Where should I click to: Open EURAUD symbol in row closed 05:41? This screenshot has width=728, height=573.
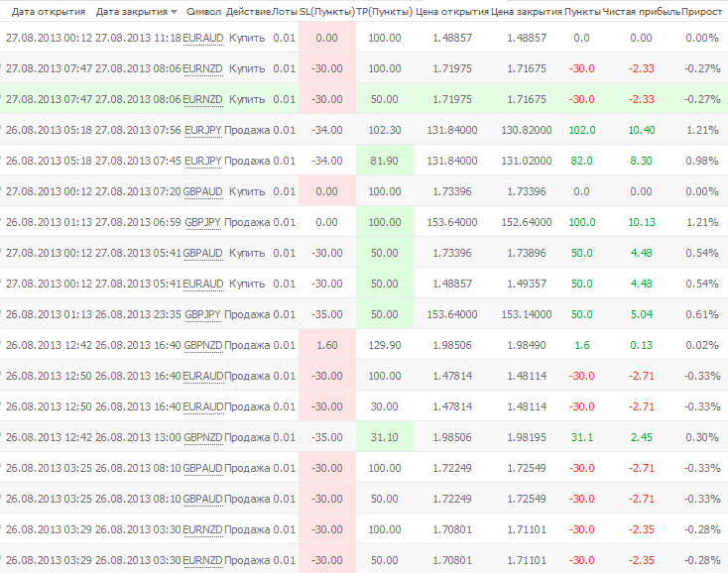(203, 284)
